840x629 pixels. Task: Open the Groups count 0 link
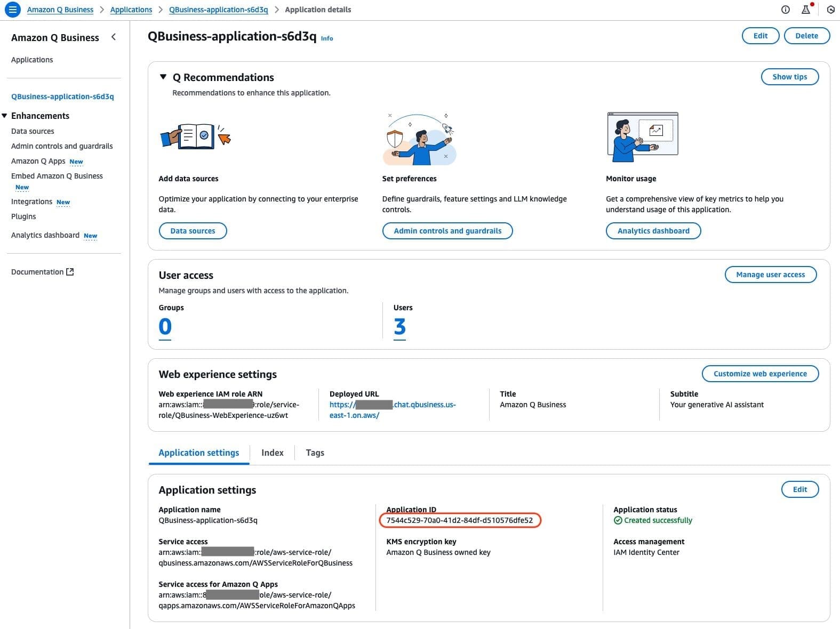tap(165, 327)
